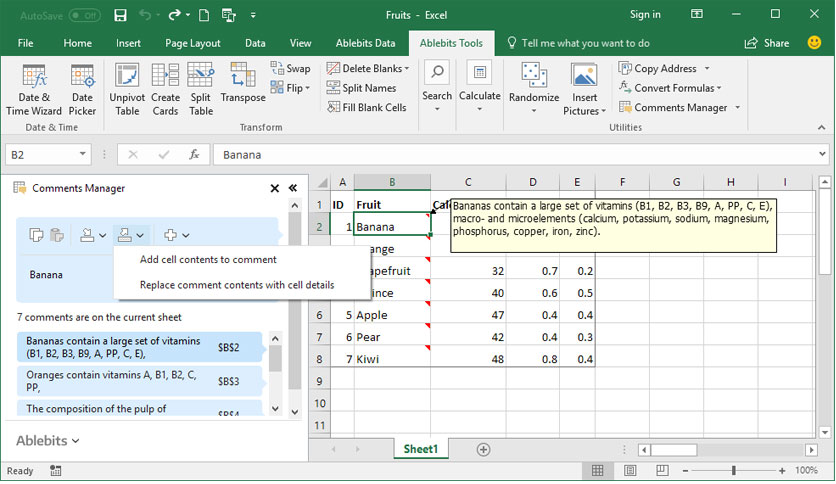Open the File tab
Viewport: 836px width, 484px height.
coord(25,43)
